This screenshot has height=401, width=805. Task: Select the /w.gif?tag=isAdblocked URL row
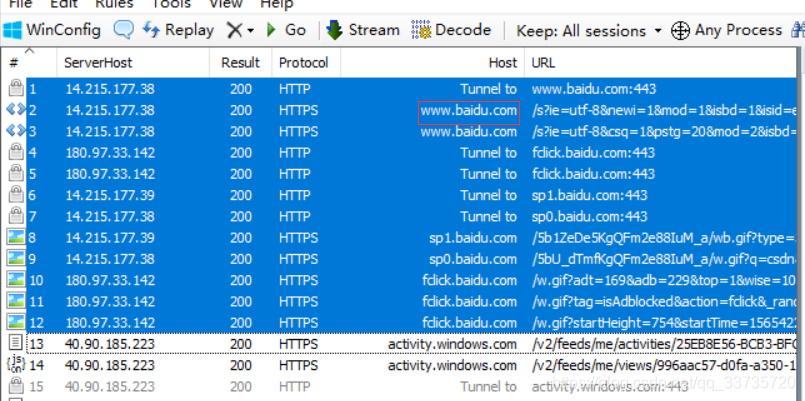[664, 302]
